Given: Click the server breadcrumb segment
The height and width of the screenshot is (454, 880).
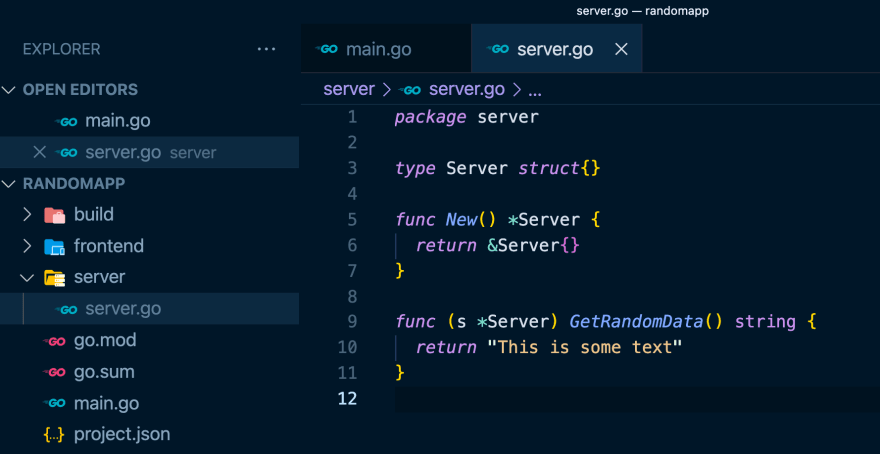Looking at the screenshot, I should click(x=349, y=90).
